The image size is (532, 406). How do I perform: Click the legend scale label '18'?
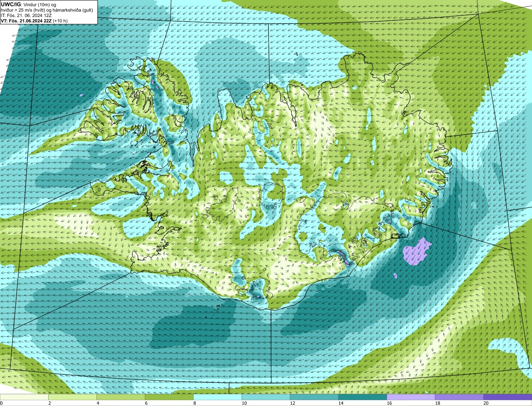tap(437, 403)
